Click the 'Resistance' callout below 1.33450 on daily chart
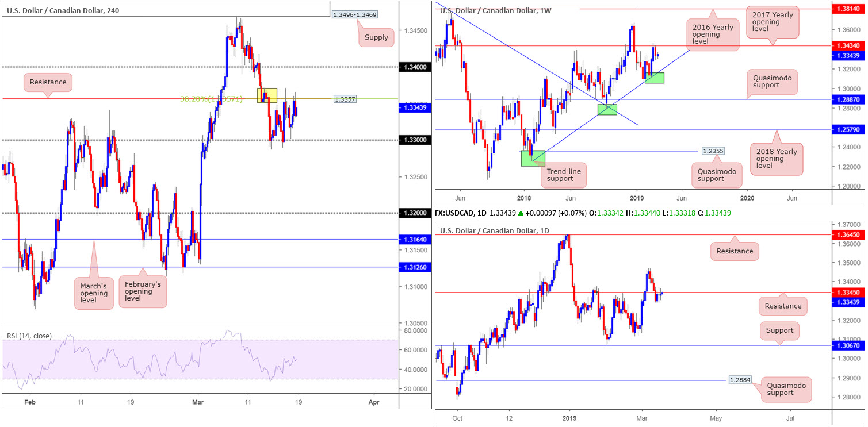The image size is (868, 427). click(783, 306)
